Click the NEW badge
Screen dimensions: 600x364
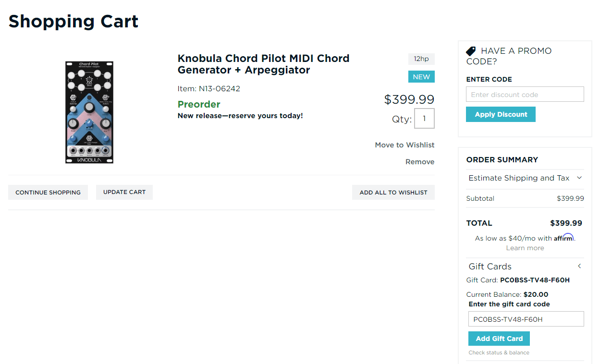(x=421, y=76)
